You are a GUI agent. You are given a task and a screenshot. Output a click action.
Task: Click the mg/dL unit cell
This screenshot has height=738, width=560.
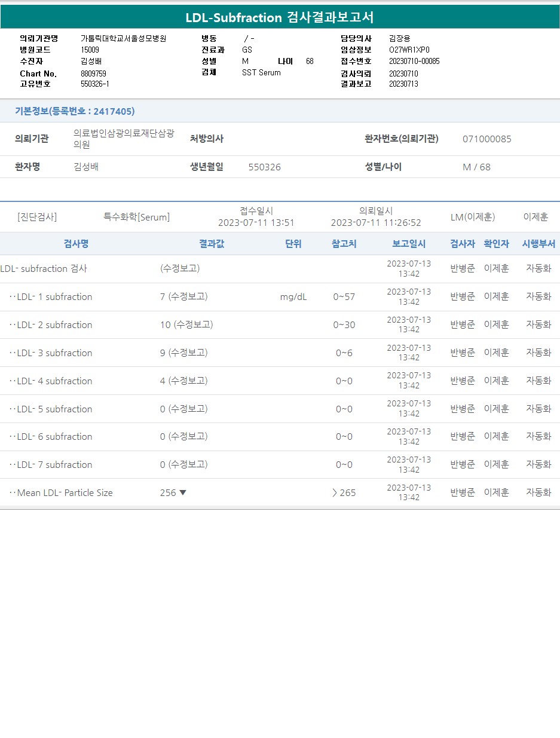293,297
